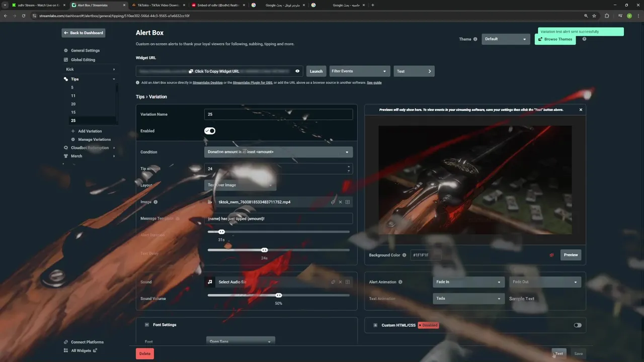This screenshot has width=644, height=362.
Task: Open All Widgets grid icon
Action: (x=66, y=350)
